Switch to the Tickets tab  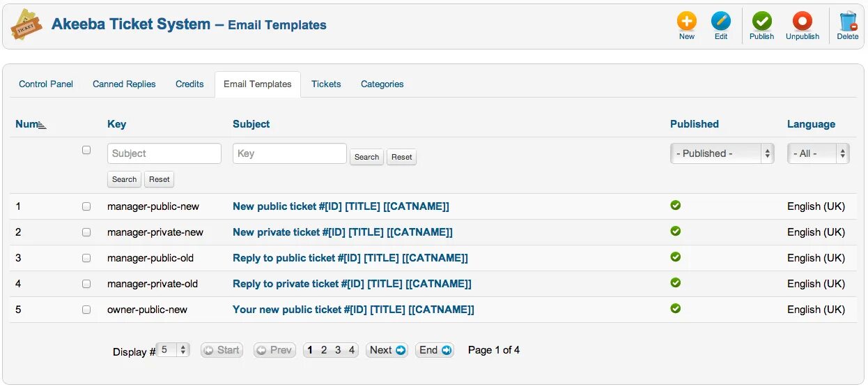click(326, 84)
